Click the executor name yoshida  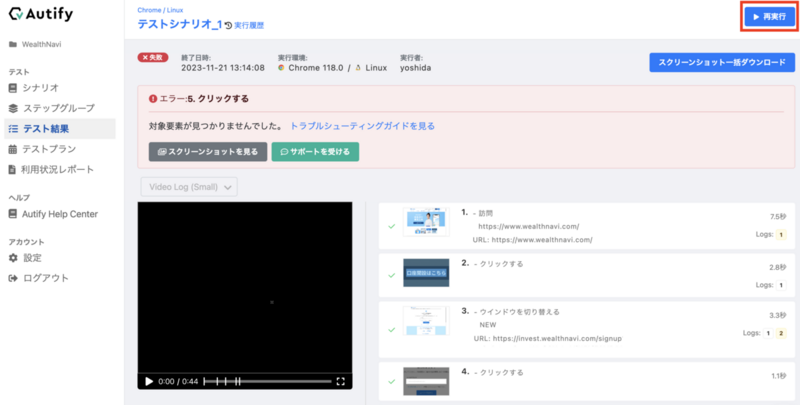point(415,68)
